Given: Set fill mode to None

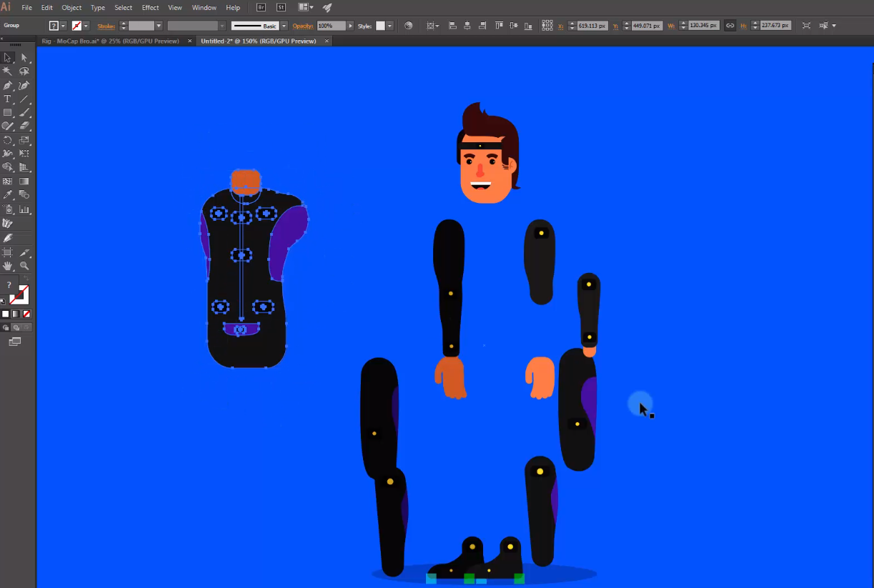Looking at the screenshot, I should tap(27, 314).
